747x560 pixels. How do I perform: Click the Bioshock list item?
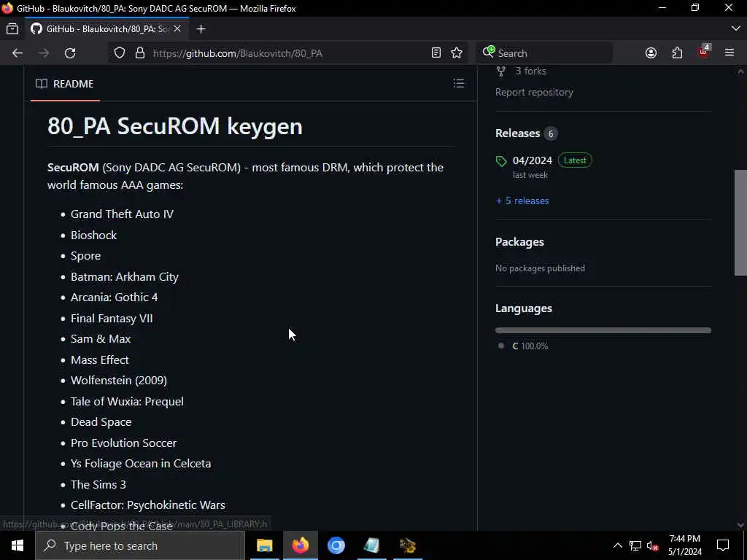click(93, 236)
